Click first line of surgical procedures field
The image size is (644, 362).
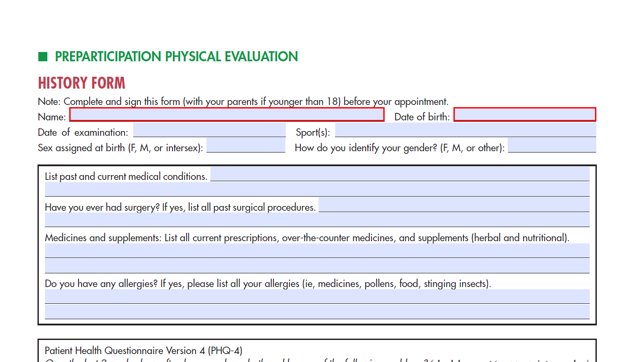click(453, 205)
